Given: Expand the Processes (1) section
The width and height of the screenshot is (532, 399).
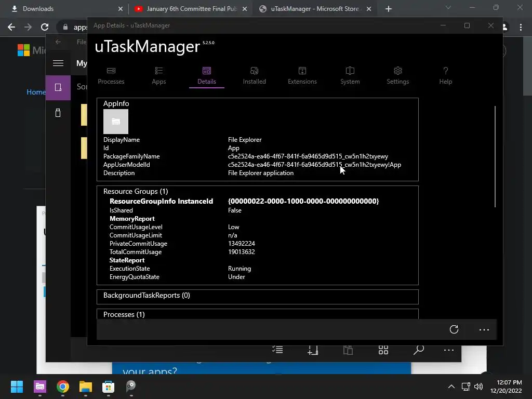Looking at the screenshot, I should 124,314.
